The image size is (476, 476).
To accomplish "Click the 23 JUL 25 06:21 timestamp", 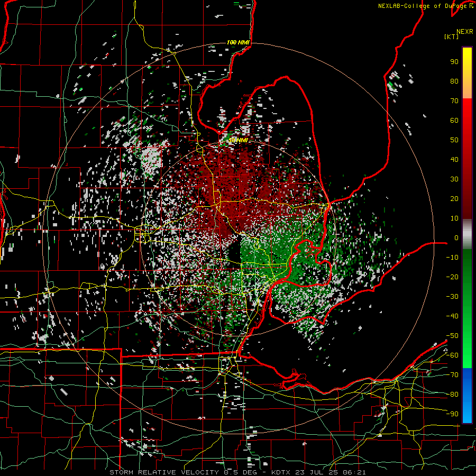I will pos(330,472).
